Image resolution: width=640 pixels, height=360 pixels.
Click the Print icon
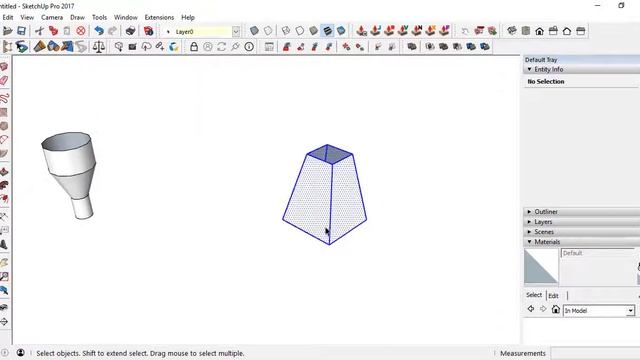tap(130, 31)
